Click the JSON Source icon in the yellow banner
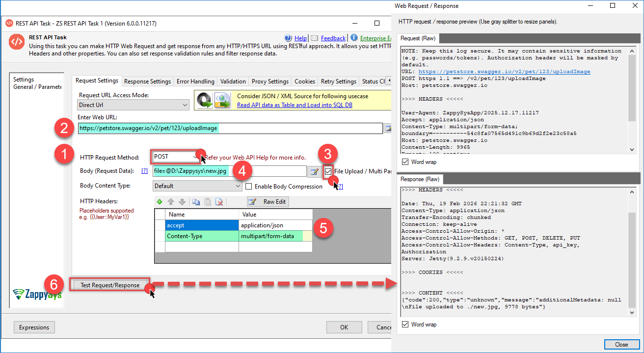This screenshot has width=644, height=353. [221, 100]
